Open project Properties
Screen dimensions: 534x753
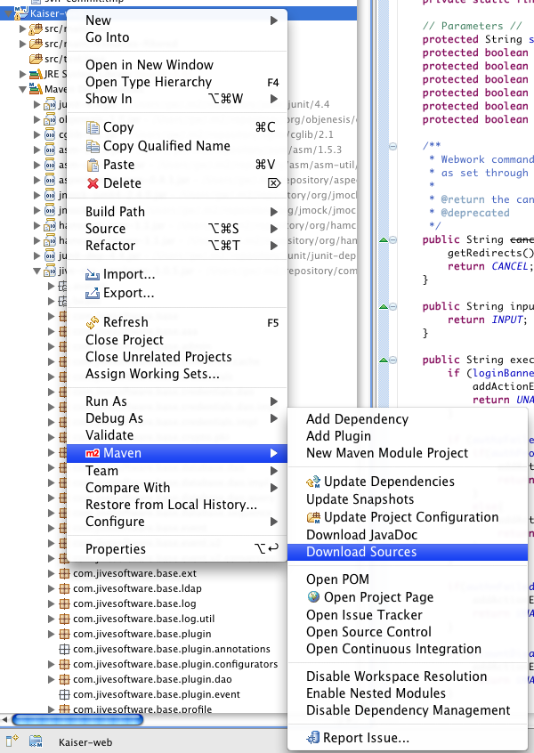pos(177,548)
